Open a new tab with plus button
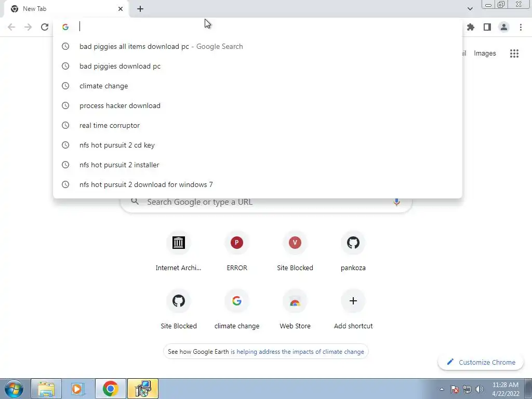 tap(140, 9)
